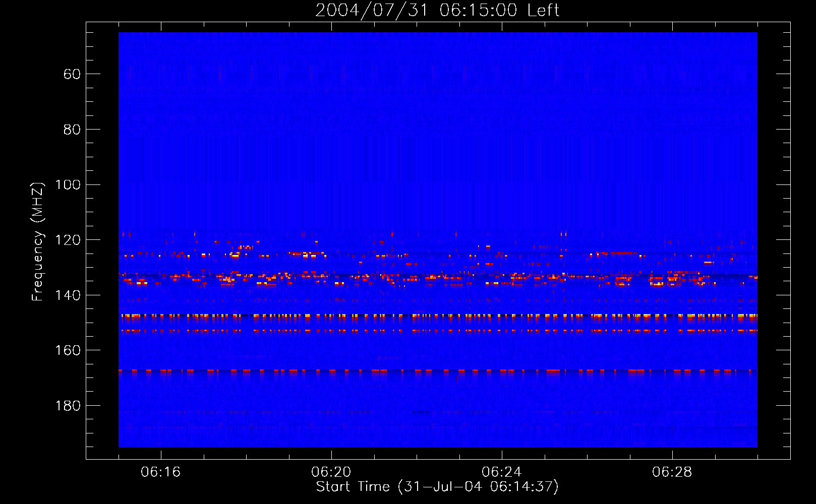The height and width of the screenshot is (504, 816).
Task: Click the plot title '2004/07/31 06:15:00 Left'
Action: click(437, 10)
